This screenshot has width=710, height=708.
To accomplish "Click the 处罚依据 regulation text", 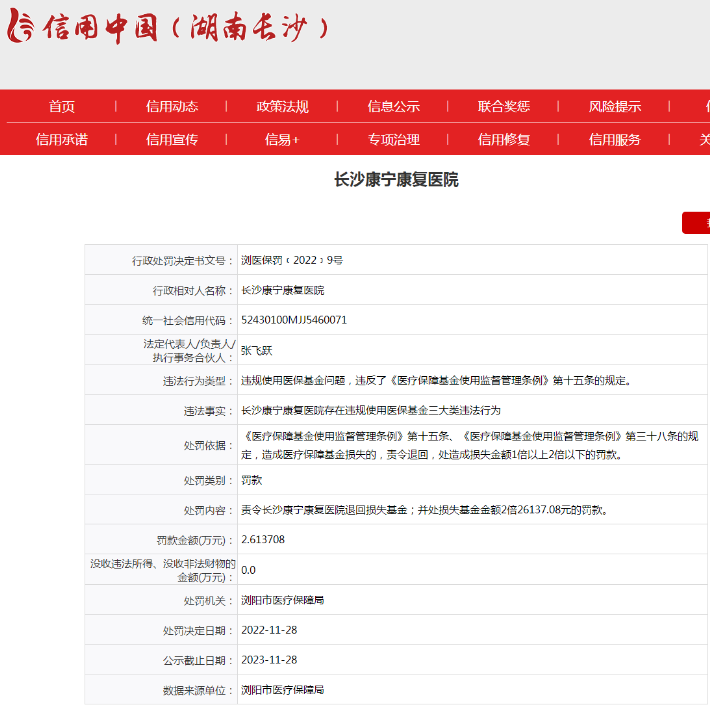I will coord(470,445).
